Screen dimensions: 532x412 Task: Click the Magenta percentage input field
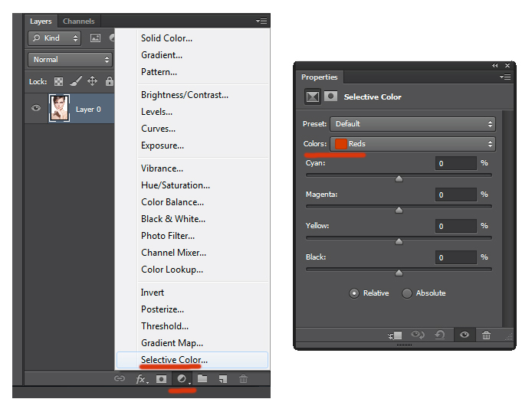point(456,195)
